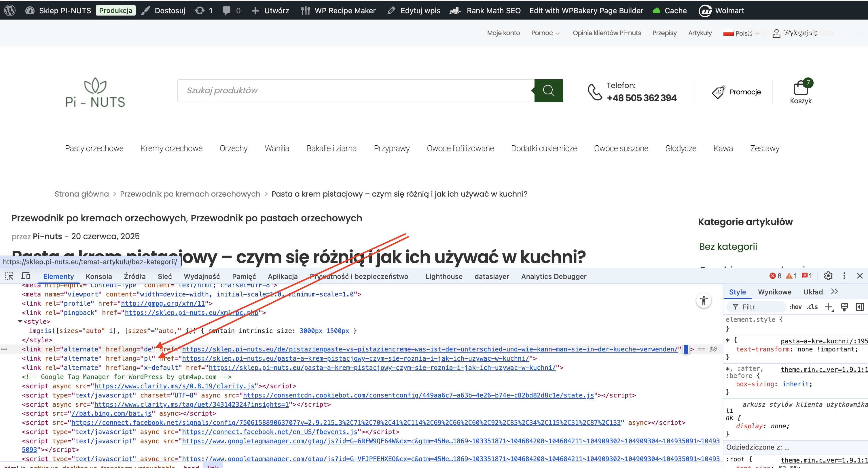This screenshot has height=468, width=868.
Task: Add new style rule plus icon
Action: click(829, 307)
